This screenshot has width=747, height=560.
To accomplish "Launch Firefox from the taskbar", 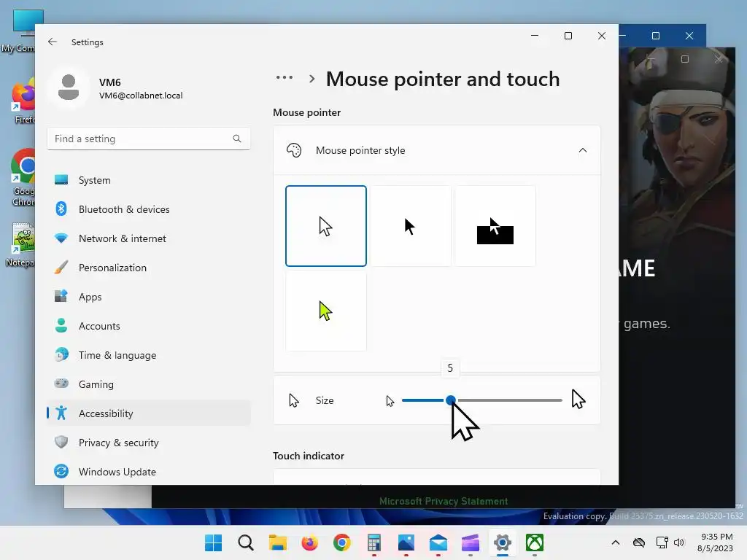I will 309,542.
